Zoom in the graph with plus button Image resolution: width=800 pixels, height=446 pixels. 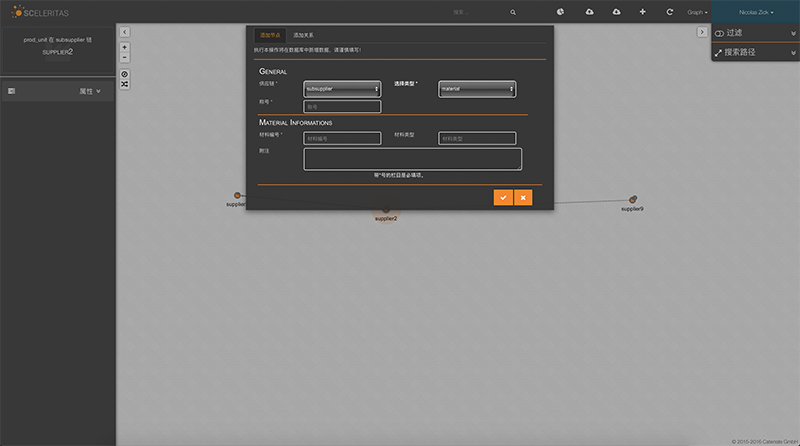click(124, 47)
